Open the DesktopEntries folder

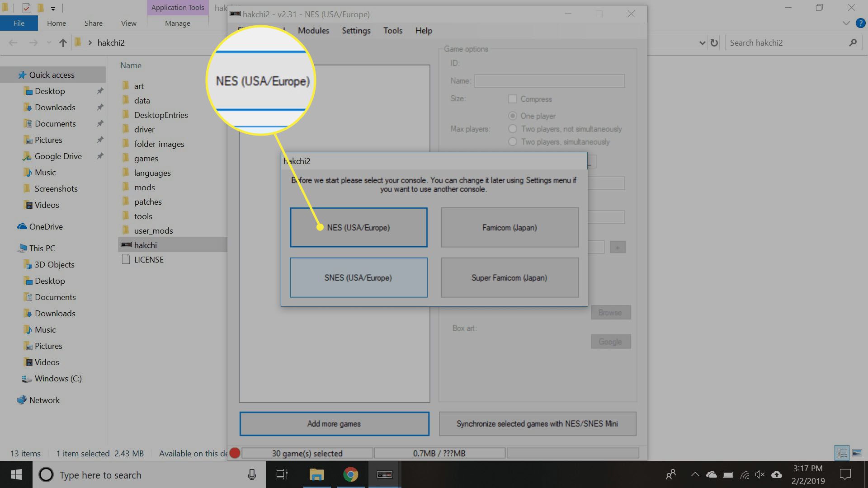[x=161, y=115]
